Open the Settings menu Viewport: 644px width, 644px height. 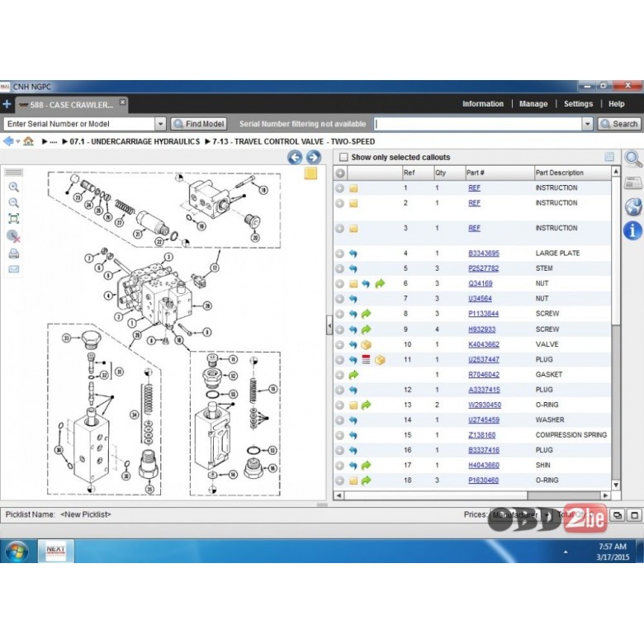[x=578, y=104]
